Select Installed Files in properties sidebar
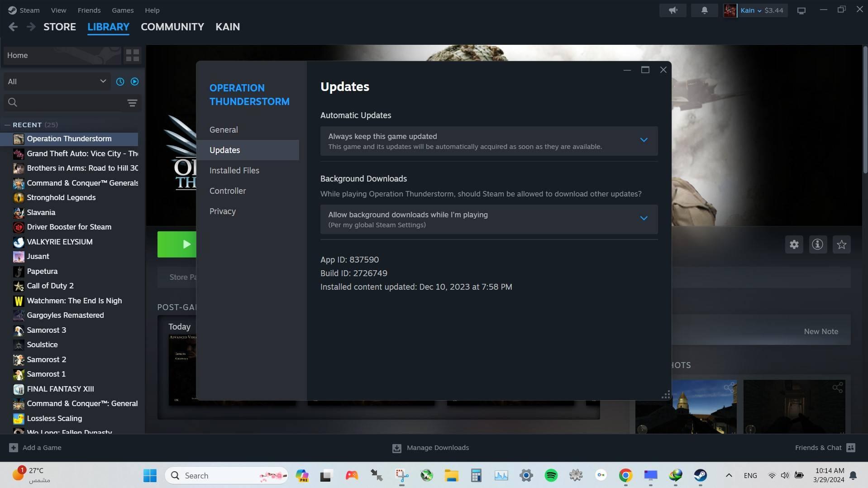Viewport: 868px width, 488px height. pyautogui.click(x=248, y=171)
